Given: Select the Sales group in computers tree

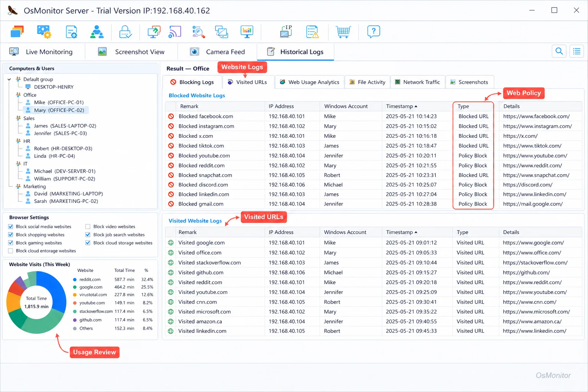Looking at the screenshot, I should 29,118.
